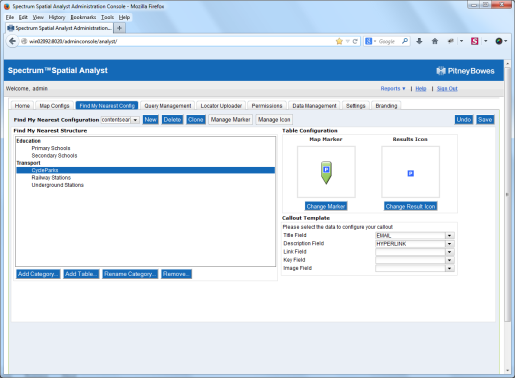Open Data Management tab
515x378 pixels.
coord(314,106)
